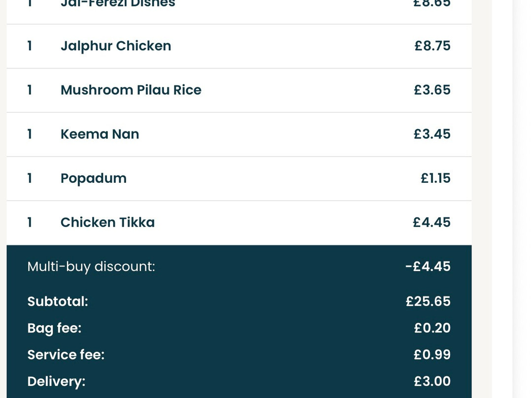Click the £8.75 Jalphur Chicken price

click(432, 46)
